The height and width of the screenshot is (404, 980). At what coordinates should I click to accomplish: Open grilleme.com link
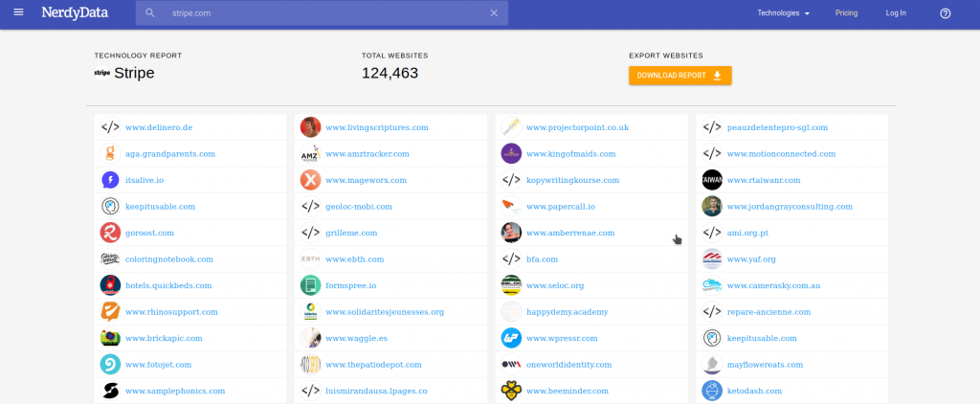pos(352,233)
